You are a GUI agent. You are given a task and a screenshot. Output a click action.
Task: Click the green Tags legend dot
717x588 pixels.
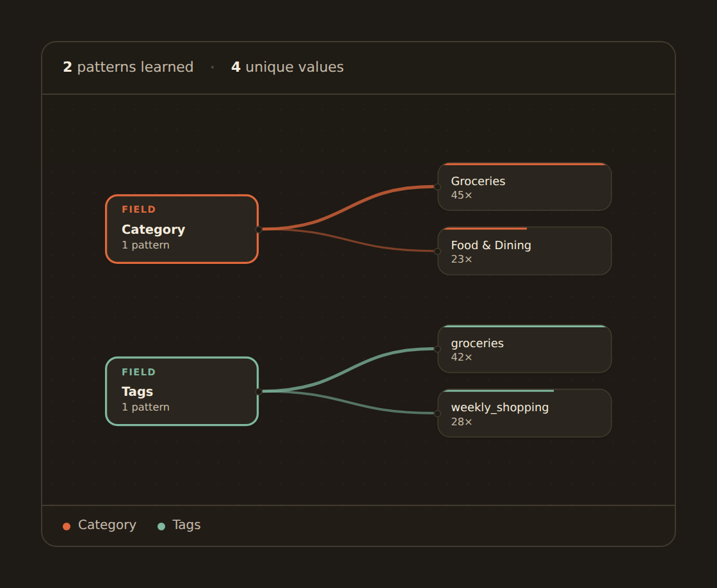(161, 527)
